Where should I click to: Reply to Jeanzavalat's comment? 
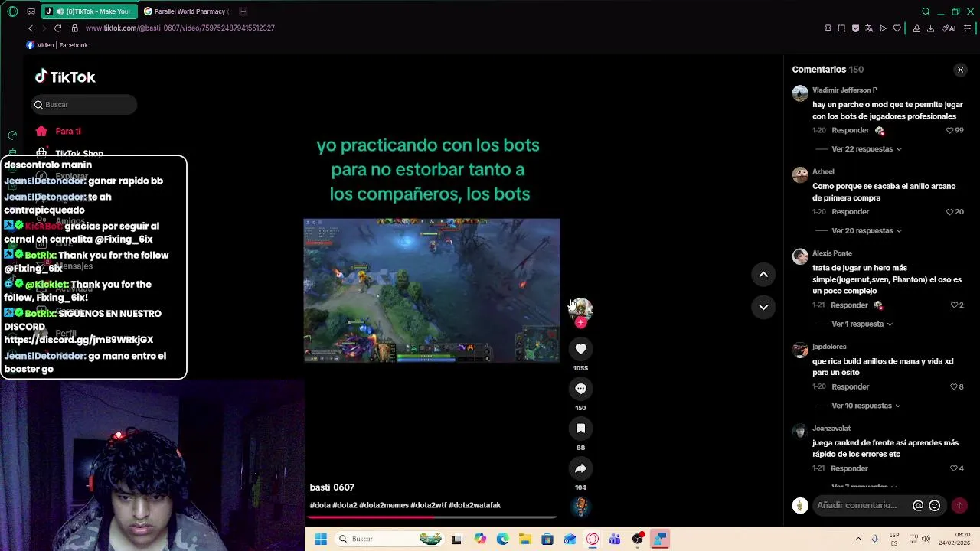click(x=849, y=468)
